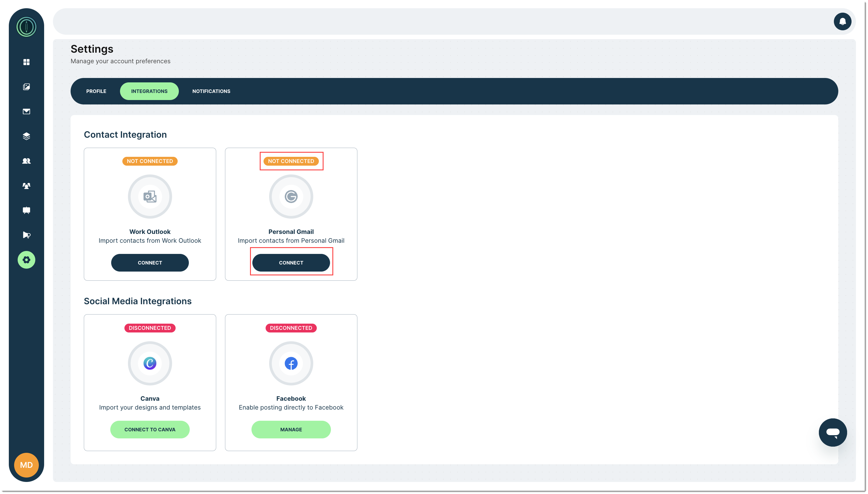Open the dashboard grid icon in sidebar
This screenshot has height=494, width=868.
pyautogui.click(x=26, y=62)
